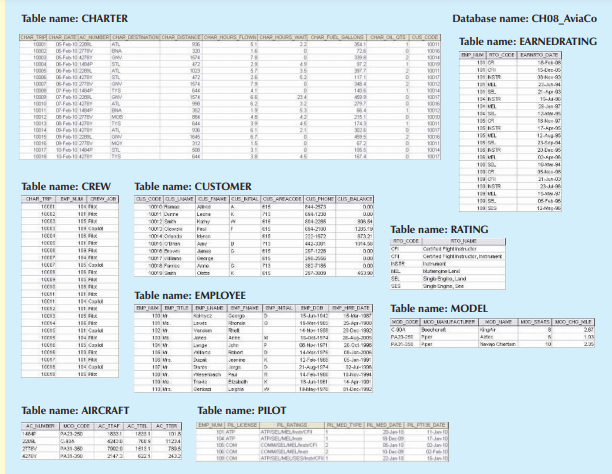The width and height of the screenshot is (612, 474).
Task: Click the 'Beechcraft' manufacturer cell
Action: click(433, 330)
